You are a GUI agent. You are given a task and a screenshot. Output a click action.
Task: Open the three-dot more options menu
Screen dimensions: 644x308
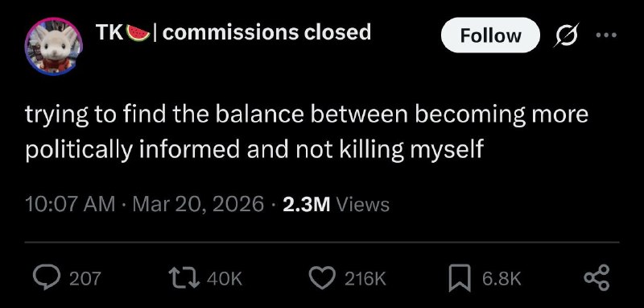click(606, 35)
